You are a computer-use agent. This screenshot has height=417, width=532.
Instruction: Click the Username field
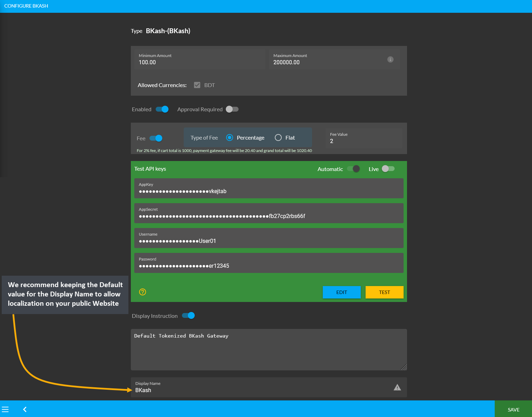click(x=269, y=238)
